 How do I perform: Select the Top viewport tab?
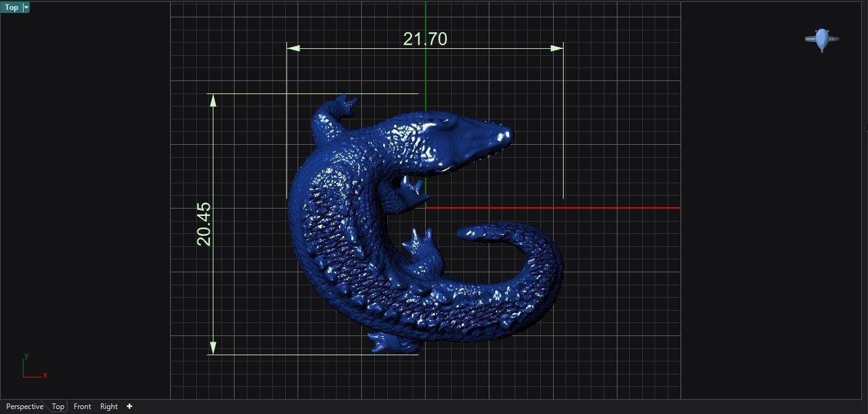[x=58, y=407]
